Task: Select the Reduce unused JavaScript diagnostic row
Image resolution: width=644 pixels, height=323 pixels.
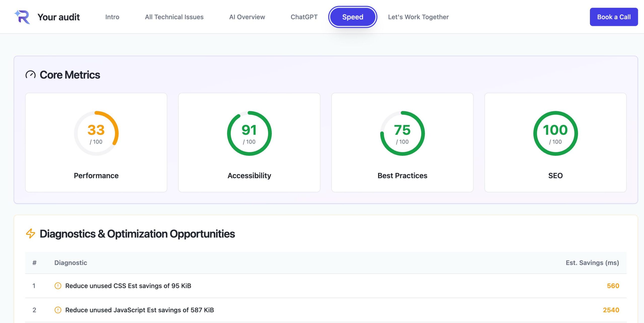Action: point(140,310)
